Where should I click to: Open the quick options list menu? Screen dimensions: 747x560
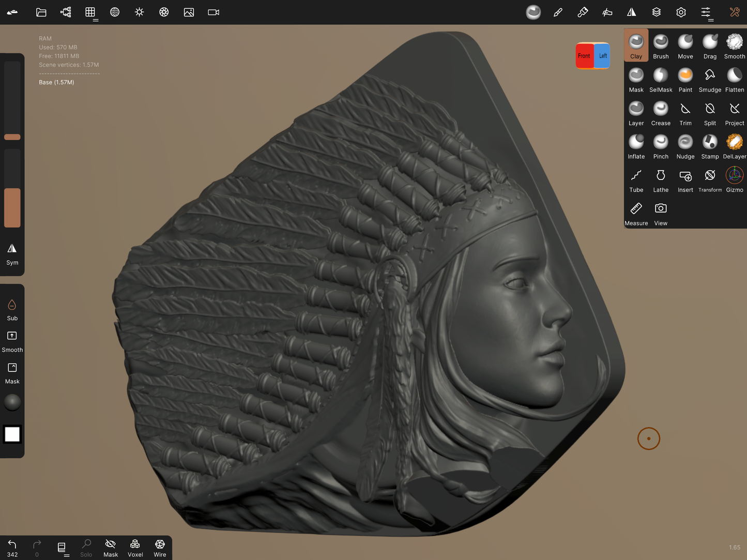pos(62,548)
